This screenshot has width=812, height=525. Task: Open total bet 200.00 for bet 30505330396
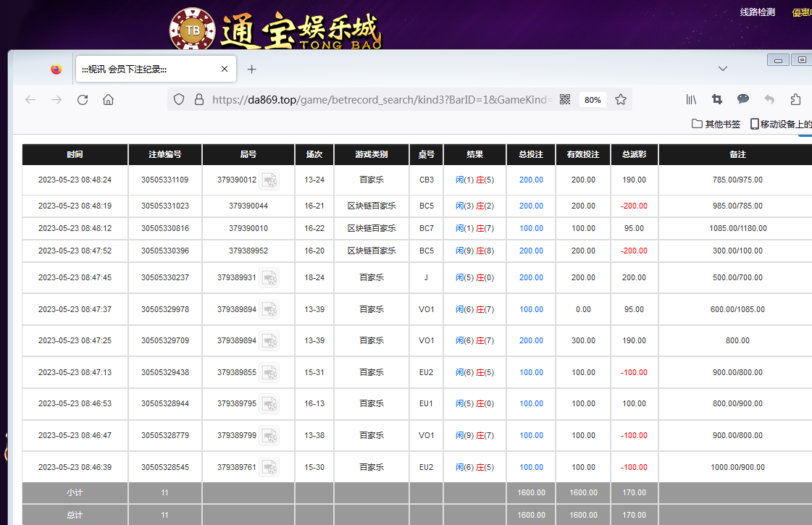pos(532,251)
